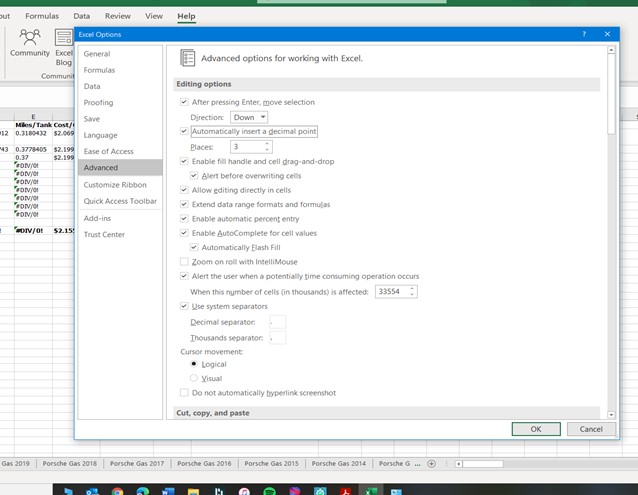Click the Community icon in the Help ribbon
638x495 pixels.
tap(30, 38)
